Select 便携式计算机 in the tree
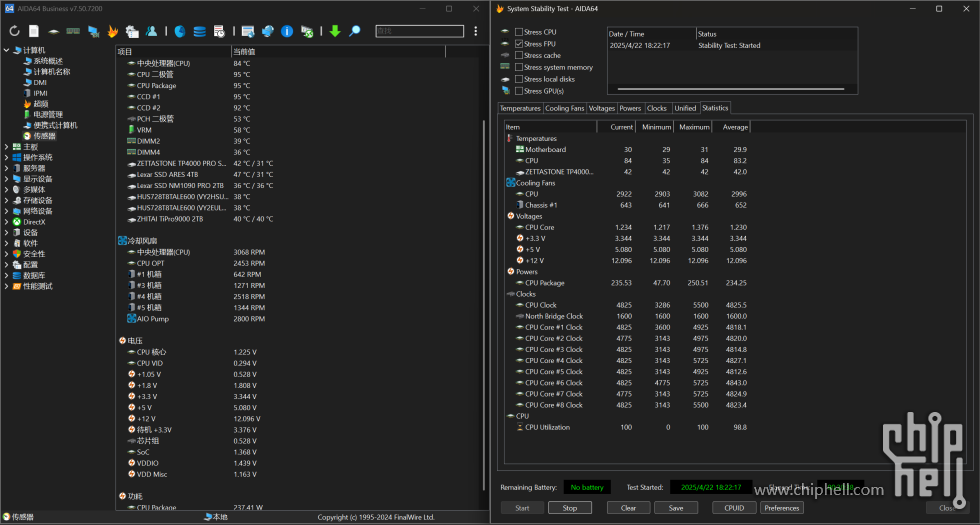This screenshot has height=525, width=980. [56, 125]
